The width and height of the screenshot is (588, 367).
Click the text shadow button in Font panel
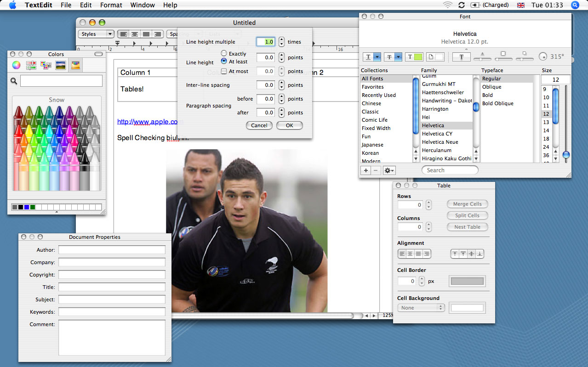(461, 57)
